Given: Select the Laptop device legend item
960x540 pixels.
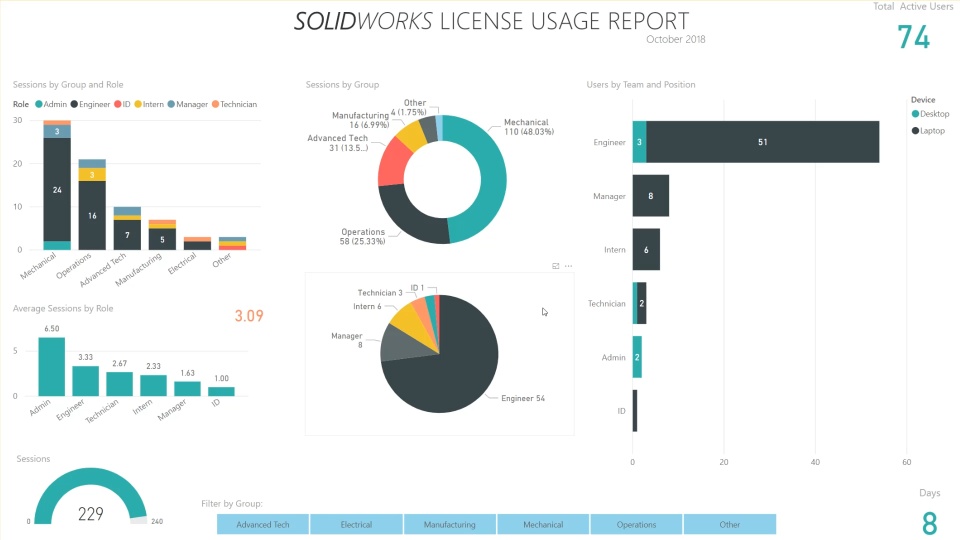Looking at the screenshot, I should [x=928, y=130].
